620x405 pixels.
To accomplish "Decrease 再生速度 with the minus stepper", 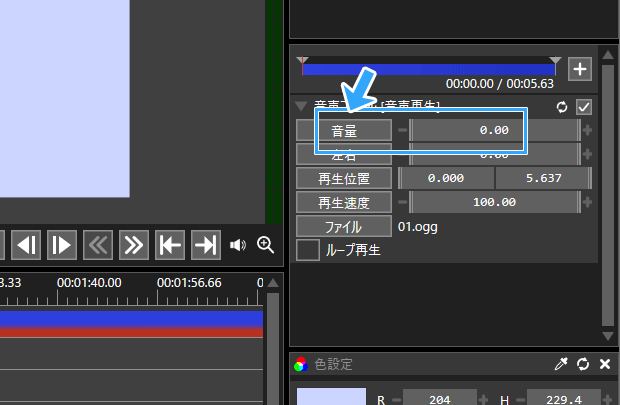I will pos(403,202).
